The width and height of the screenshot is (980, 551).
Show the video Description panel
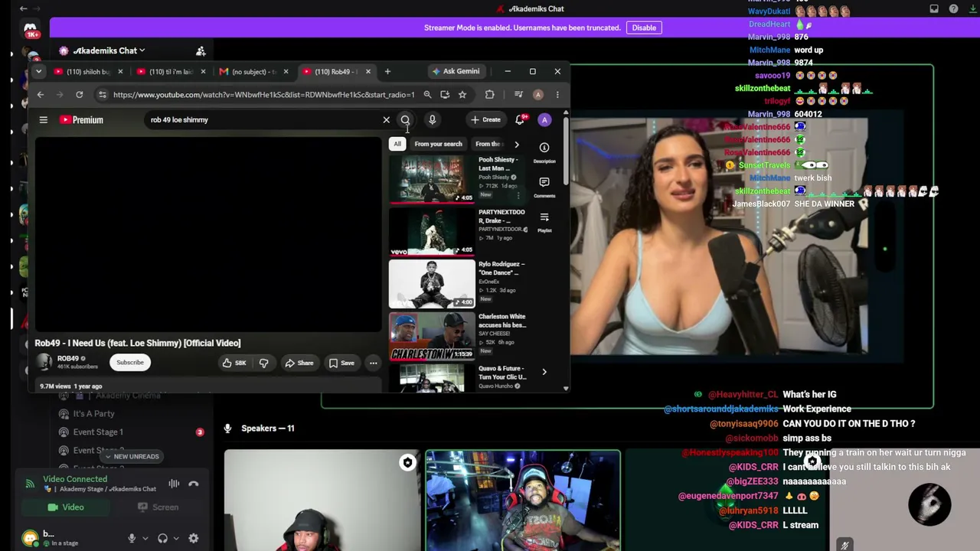tap(544, 151)
